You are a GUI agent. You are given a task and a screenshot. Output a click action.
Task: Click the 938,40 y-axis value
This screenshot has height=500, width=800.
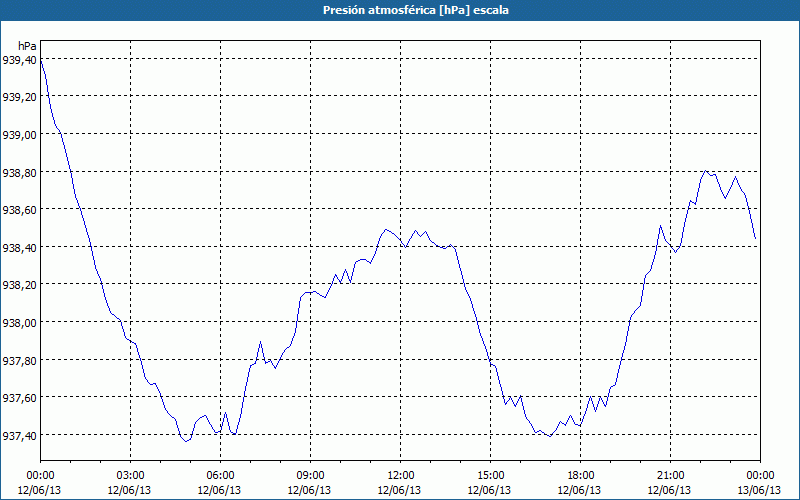tap(19, 248)
